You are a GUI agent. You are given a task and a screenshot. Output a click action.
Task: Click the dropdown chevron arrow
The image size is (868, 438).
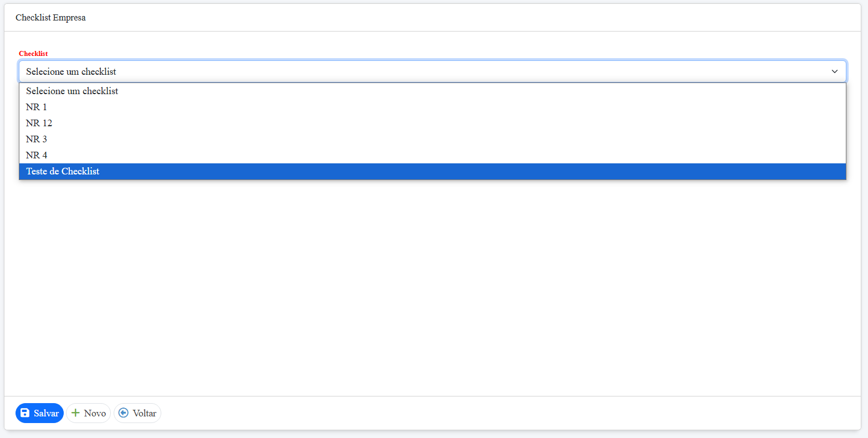[x=834, y=71]
